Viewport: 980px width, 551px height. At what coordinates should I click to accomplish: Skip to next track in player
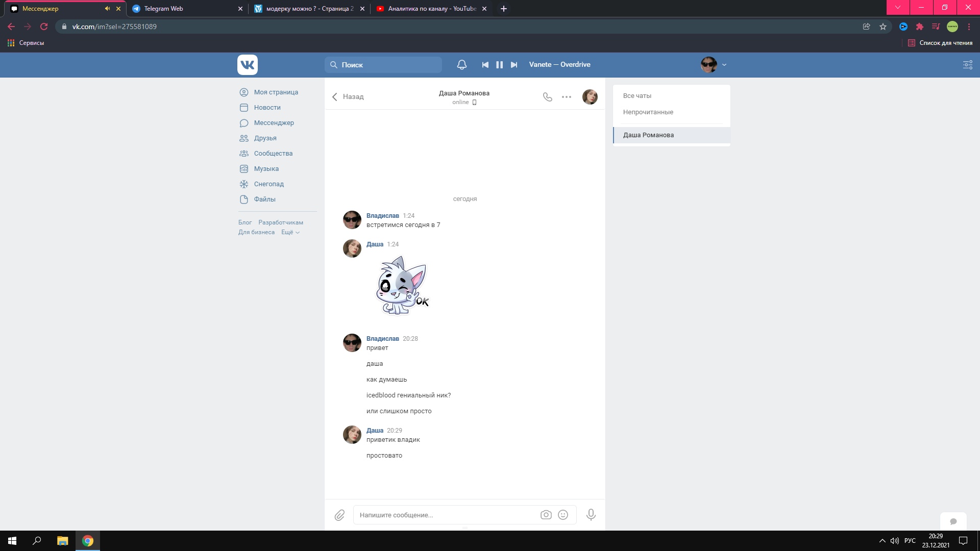pos(514,65)
